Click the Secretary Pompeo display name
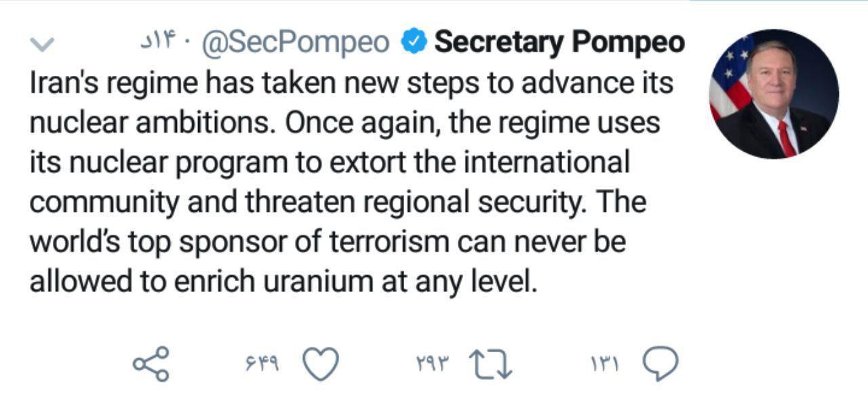Image resolution: width=868 pixels, height=403 pixels. (559, 43)
